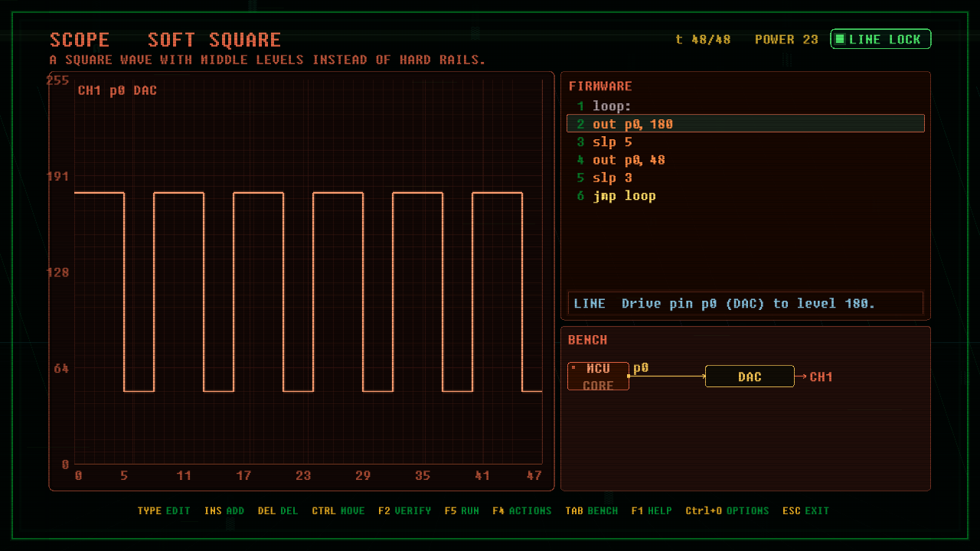Click the BENCH panel title
The height and width of the screenshot is (551, 980).
588,340
